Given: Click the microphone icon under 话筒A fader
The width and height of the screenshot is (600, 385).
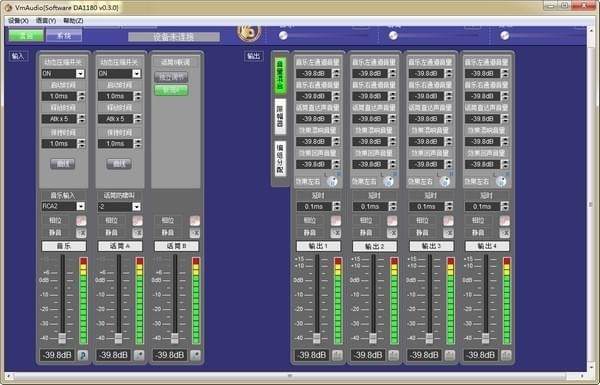Looking at the screenshot, I should pyautogui.click(x=139, y=355).
